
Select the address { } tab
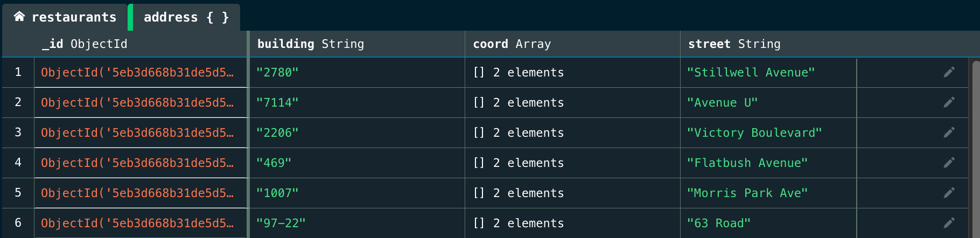click(186, 17)
